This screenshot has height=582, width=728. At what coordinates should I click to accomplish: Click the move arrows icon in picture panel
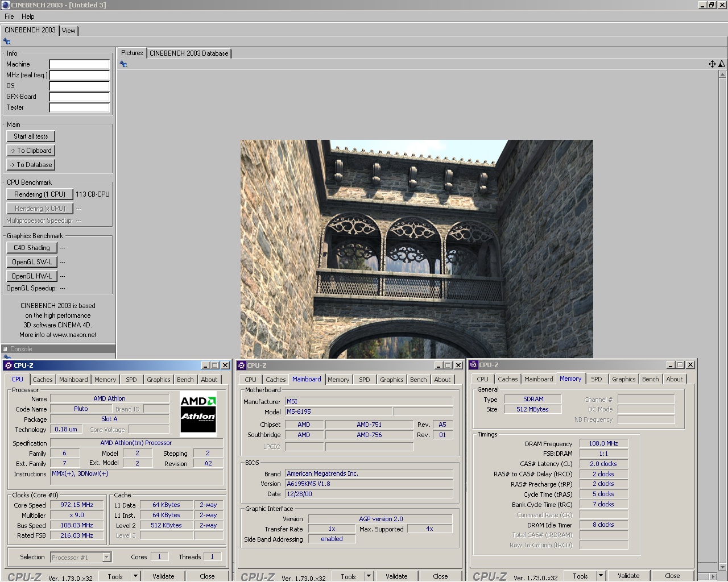coord(712,64)
